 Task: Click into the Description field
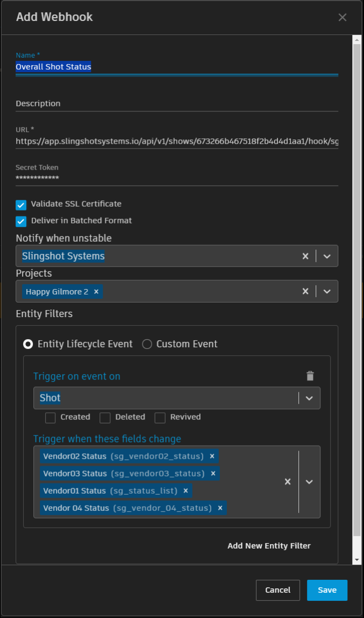(176, 103)
